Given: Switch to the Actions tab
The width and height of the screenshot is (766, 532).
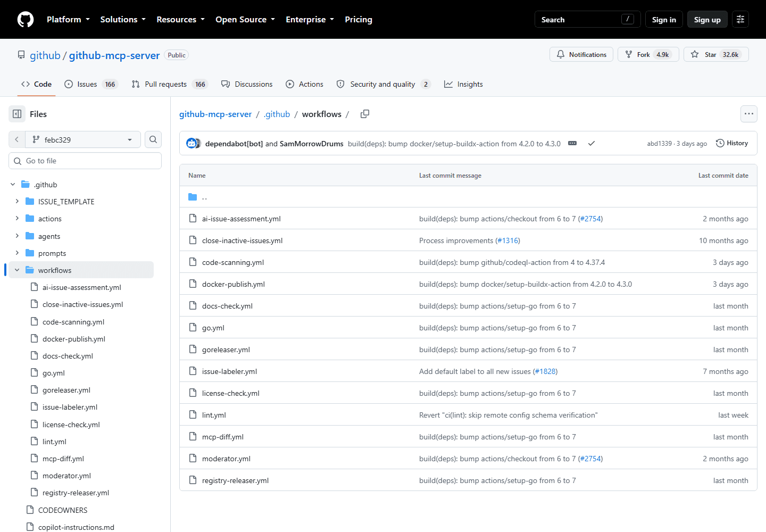Looking at the screenshot, I should (x=304, y=84).
